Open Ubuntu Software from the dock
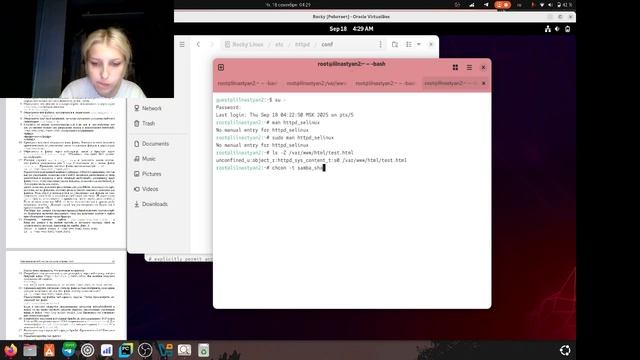The width and height of the screenshot is (640, 360). pos(49,350)
